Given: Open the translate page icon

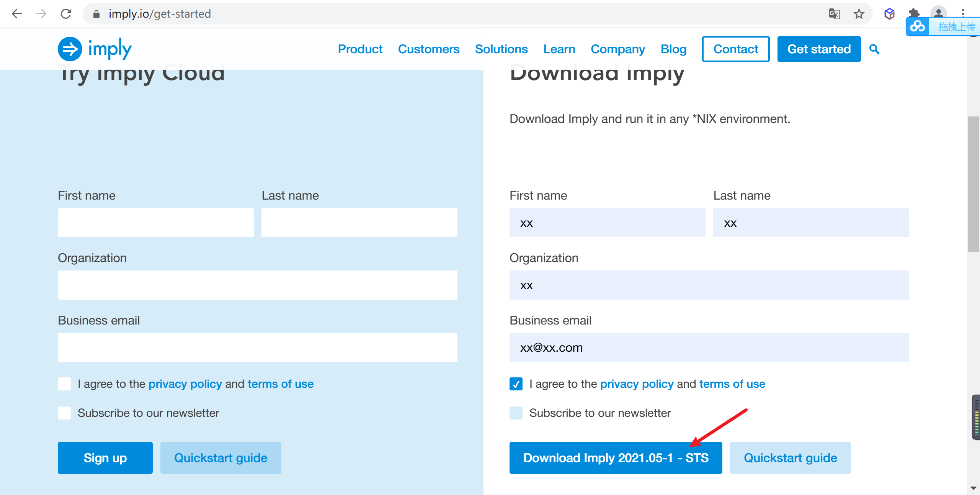Looking at the screenshot, I should pyautogui.click(x=834, y=14).
